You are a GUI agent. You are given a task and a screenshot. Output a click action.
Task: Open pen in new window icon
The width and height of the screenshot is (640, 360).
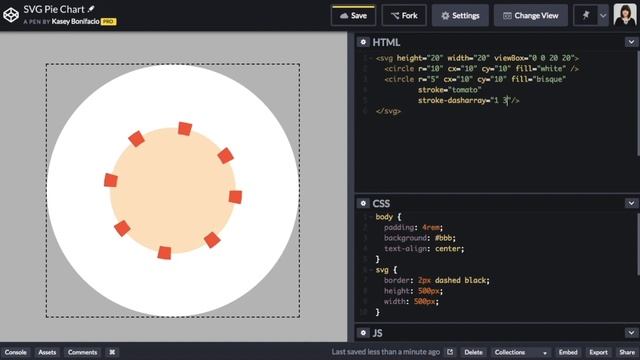pyautogui.click(x=450, y=352)
